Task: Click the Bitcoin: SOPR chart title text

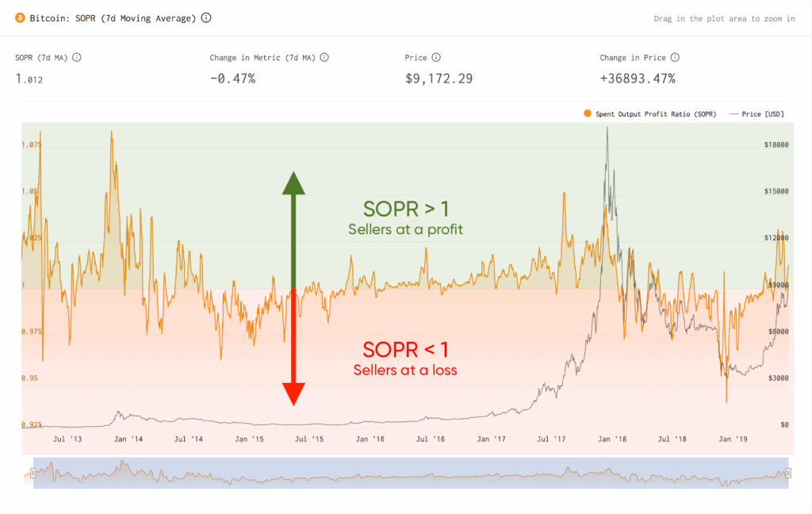Action: click(113, 18)
